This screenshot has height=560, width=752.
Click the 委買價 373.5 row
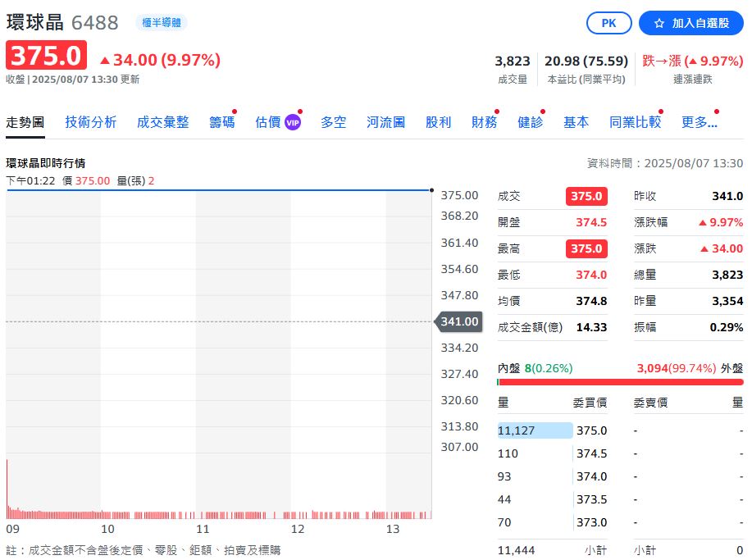(x=552, y=499)
